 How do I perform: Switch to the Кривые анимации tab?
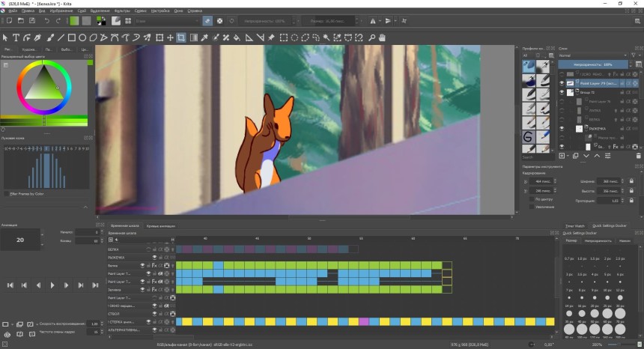pyautogui.click(x=162, y=225)
